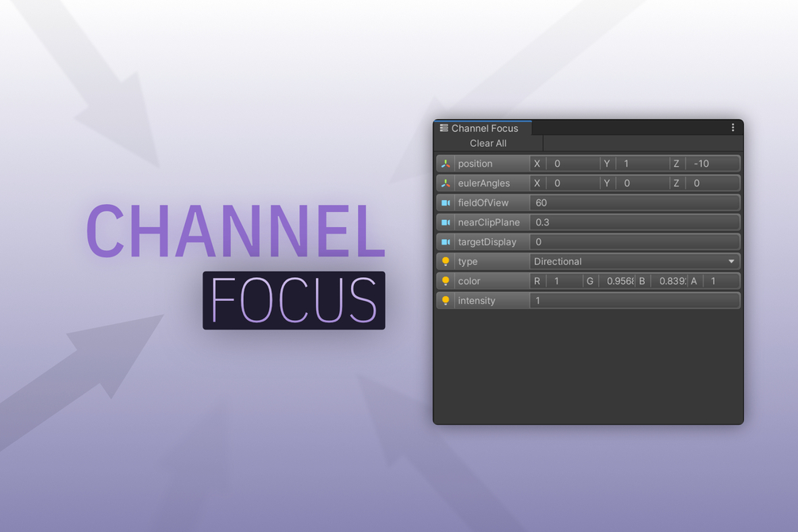Click the camera icon beside nearClipPlane
Screen dimensions: 798x532
(445, 222)
